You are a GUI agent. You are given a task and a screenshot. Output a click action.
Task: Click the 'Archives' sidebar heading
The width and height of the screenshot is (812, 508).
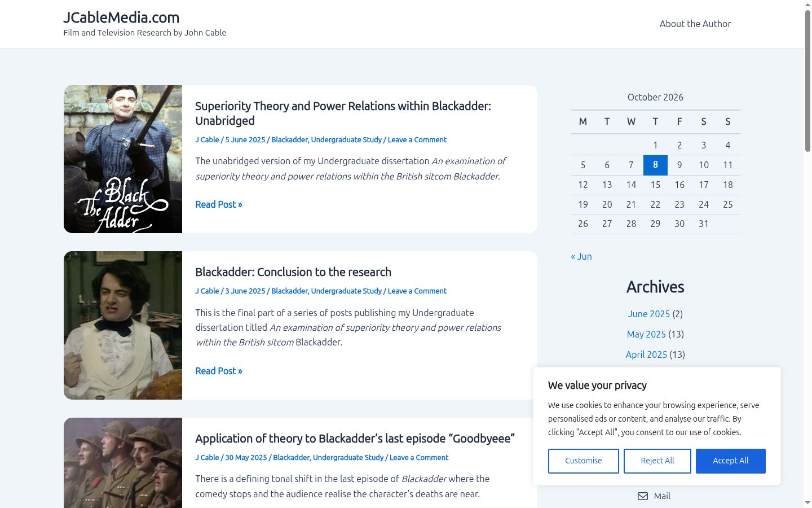click(x=655, y=287)
